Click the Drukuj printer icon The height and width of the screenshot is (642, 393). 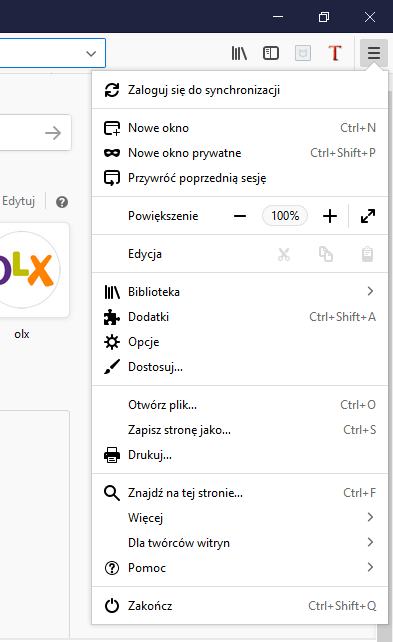click(x=112, y=455)
